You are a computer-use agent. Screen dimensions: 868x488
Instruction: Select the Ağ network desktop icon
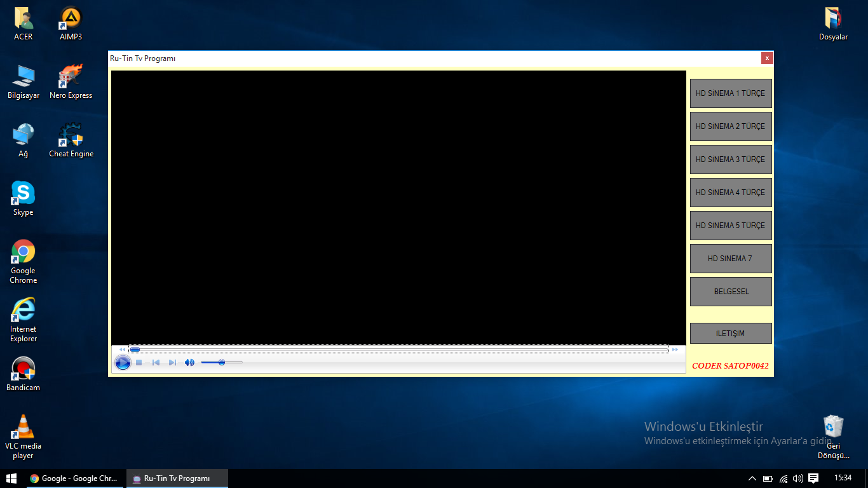coord(24,141)
